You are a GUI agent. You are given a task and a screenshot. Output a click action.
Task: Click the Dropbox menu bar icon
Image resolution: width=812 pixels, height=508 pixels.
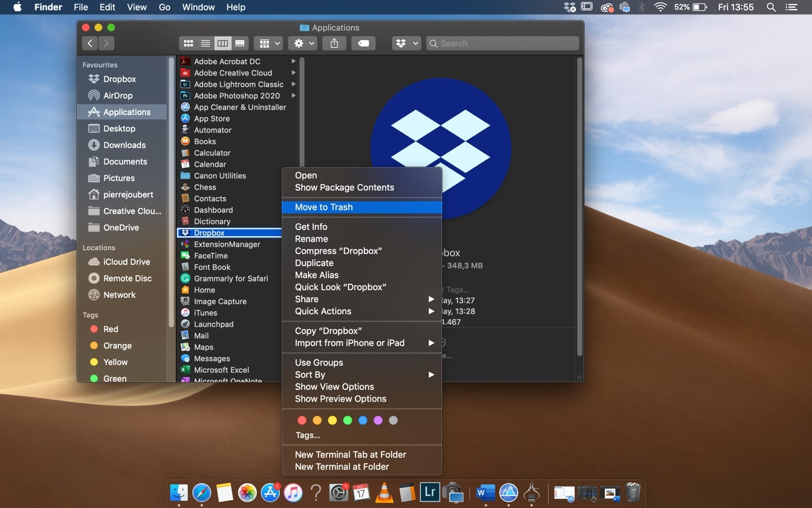[570, 7]
